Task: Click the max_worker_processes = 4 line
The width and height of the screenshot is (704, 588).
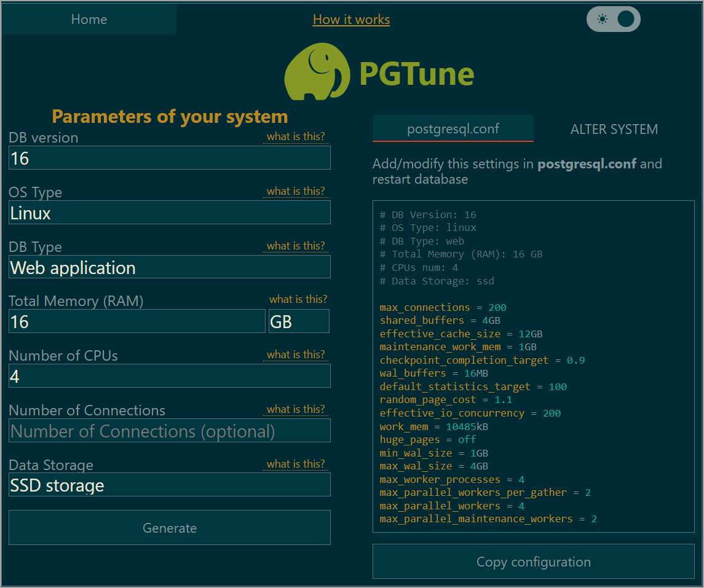Action: pyautogui.click(x=452, y=479)
